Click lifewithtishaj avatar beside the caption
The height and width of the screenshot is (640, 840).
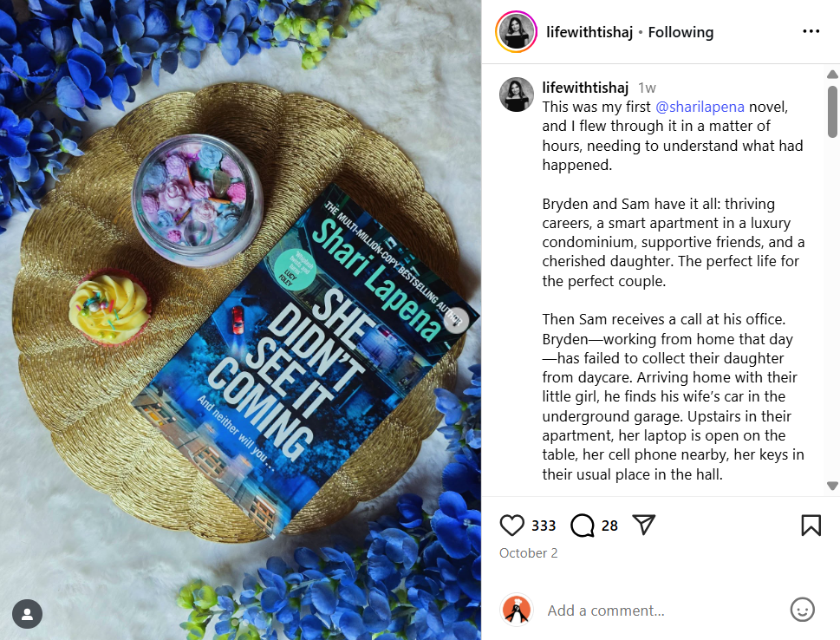(517, 95)
